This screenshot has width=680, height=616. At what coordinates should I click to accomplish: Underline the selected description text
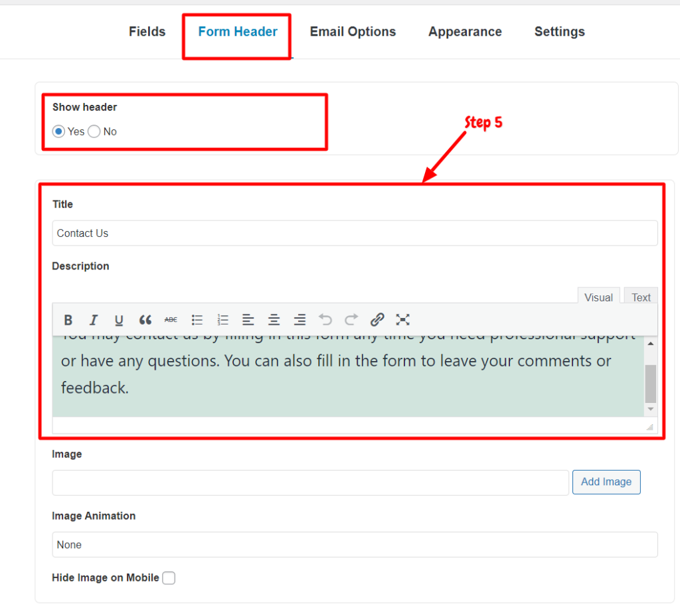pos(119,320)
